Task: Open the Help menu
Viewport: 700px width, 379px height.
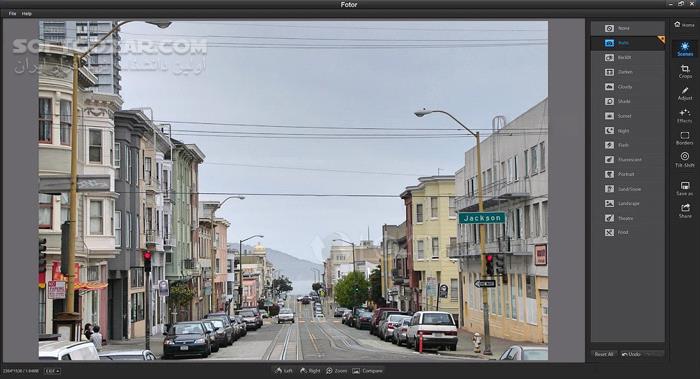Action: coord(27,13)
